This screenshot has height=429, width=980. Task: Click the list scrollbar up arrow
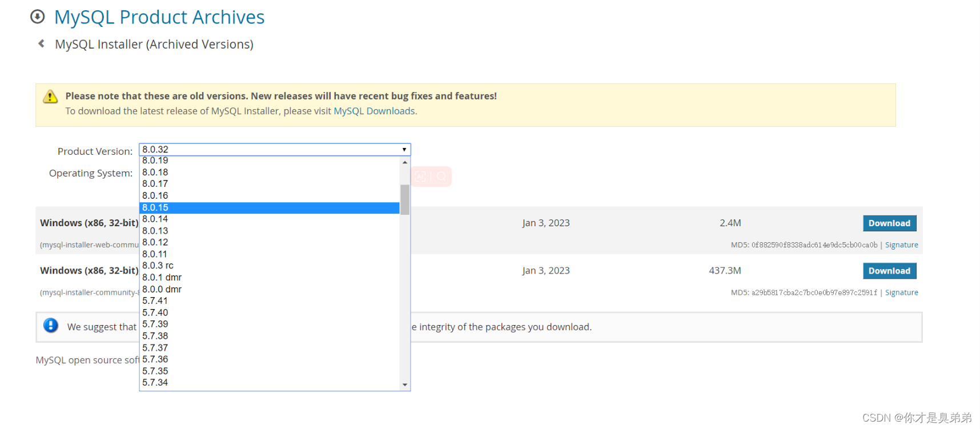405,162
